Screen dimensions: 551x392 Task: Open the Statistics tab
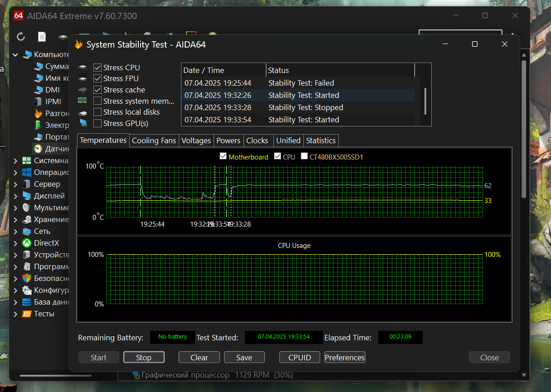point(321,140)
